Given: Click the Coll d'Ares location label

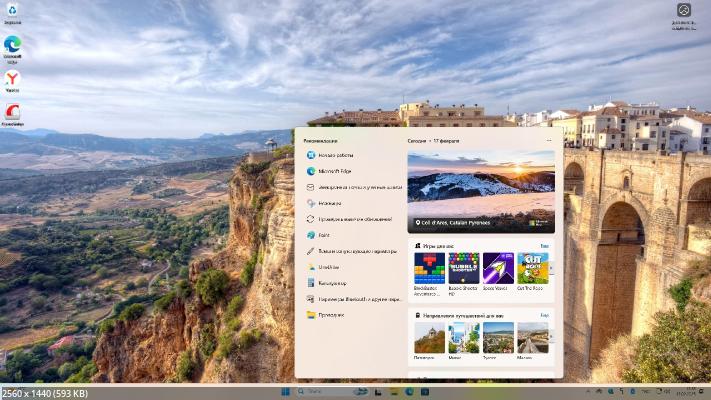Looking at the screenshot, I should [453, 223].
